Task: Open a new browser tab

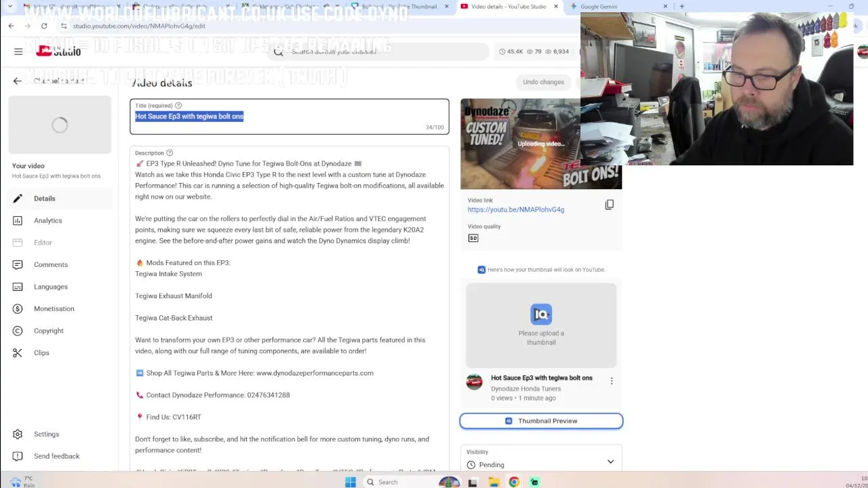Action: click(682, 7)
